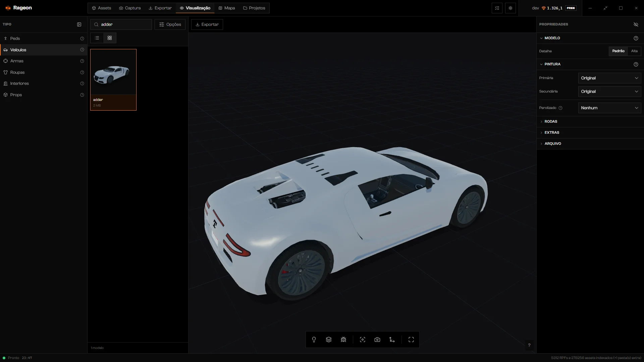Expand the Arquivo section
Viewport: 644px width, 362px height.
pos(590,143)
